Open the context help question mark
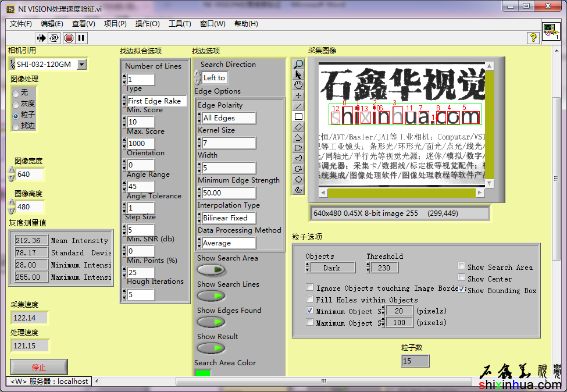Screen dimensions: 567x392 [x=533, y=38]
